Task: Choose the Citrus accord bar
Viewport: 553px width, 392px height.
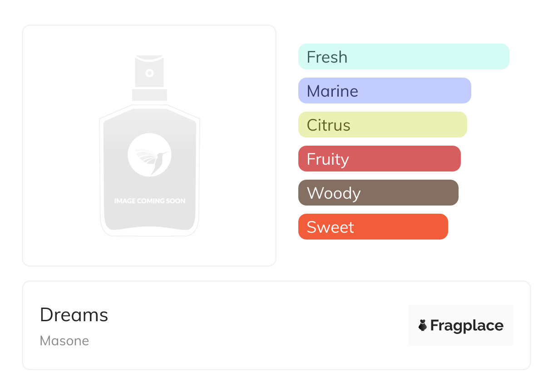Action: point(382,125)
